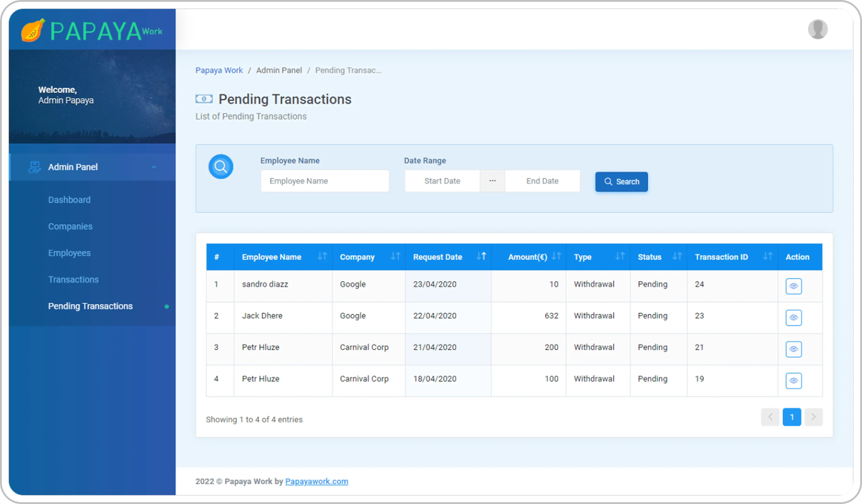Open the Companies menu item
Viewport: 862px width, 504px height.
pos(70,226)
